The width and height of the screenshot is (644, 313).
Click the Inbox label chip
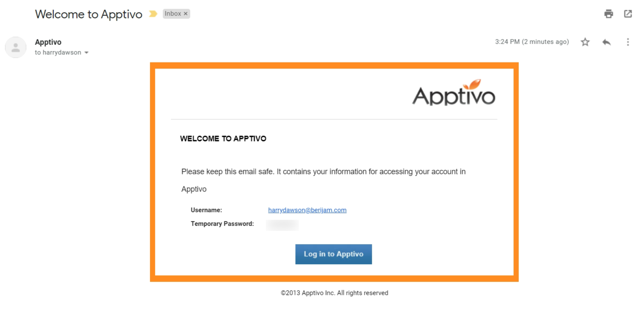173,14
